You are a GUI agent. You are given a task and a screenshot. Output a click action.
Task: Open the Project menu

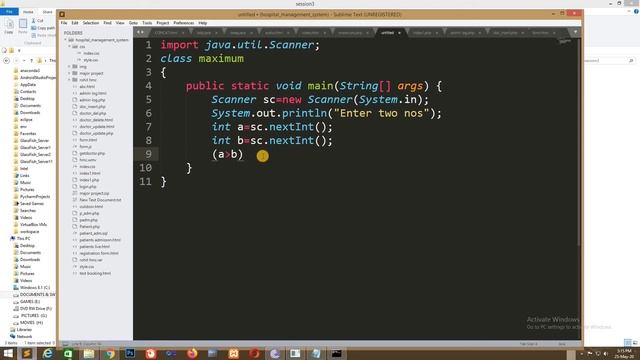pyautogui.click(x=162, y=23)
